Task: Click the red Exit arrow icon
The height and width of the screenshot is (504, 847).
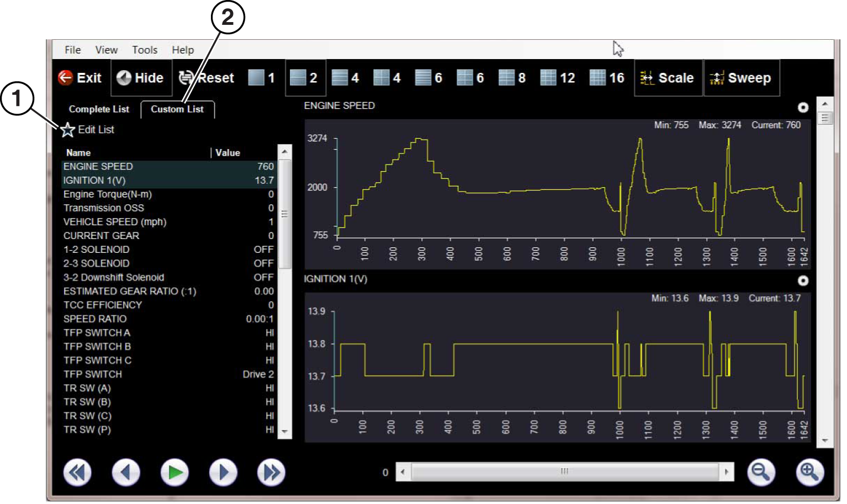Action: pos(66,78)
